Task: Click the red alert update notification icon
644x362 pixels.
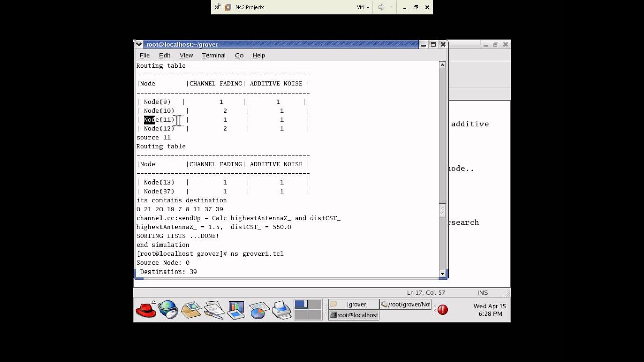Action: (x=443, y=310)
